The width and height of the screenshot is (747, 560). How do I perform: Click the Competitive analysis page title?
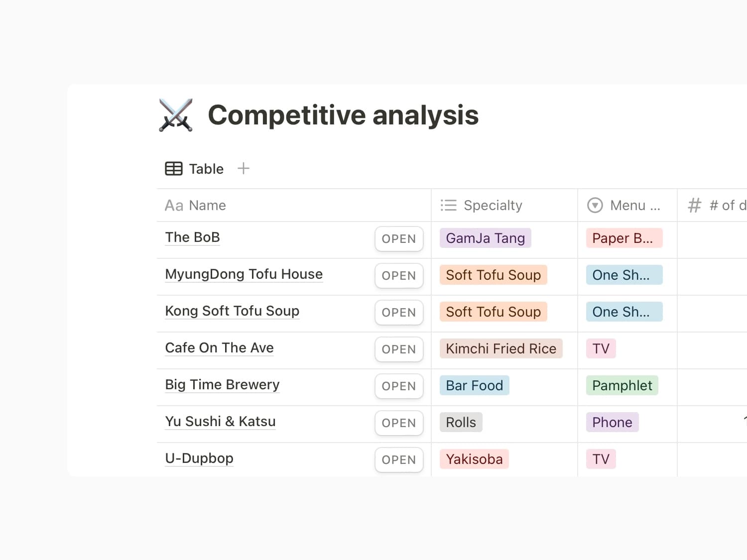[344, 115]
